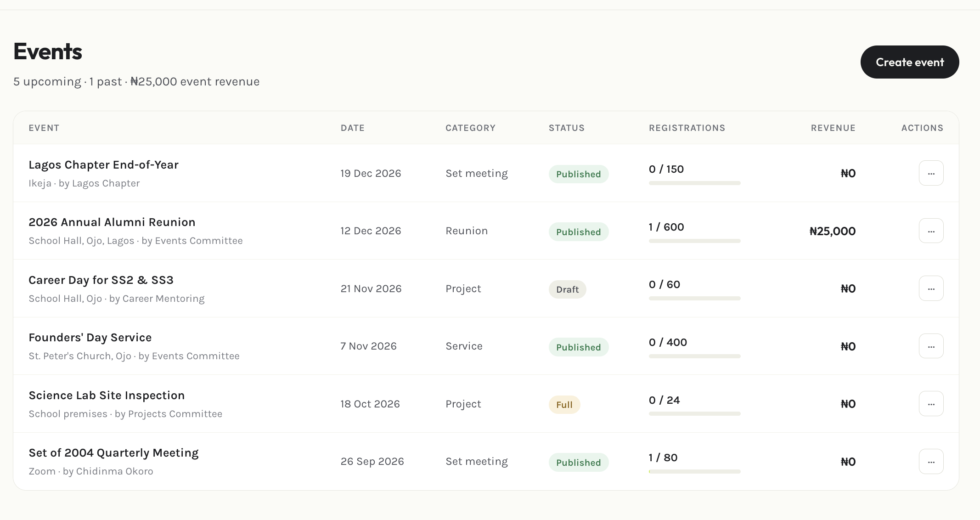980x520 pixels.
Task: Click Published badge in Founders' Day row
Action: point(579,347)
